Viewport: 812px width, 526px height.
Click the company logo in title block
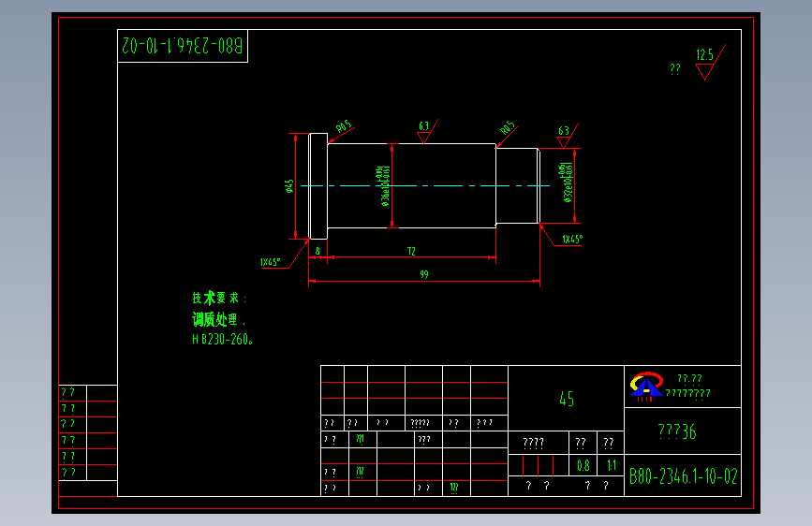click(x=646, y=387)
